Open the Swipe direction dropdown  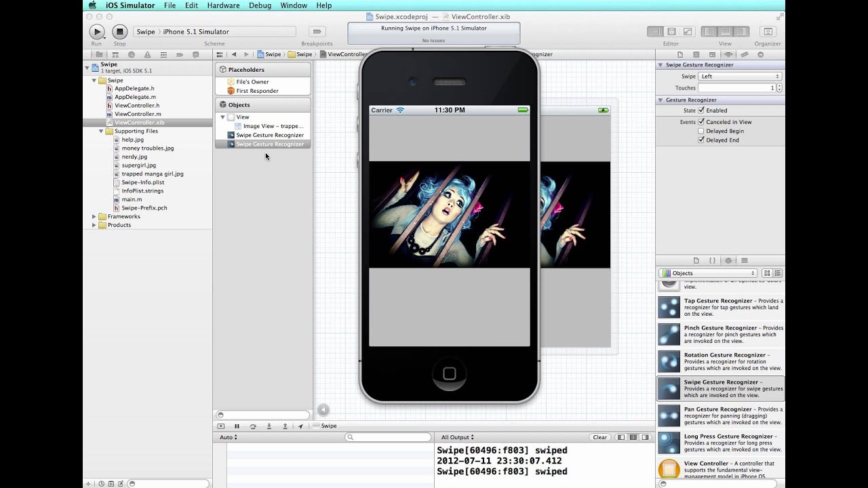coord(740,77)
